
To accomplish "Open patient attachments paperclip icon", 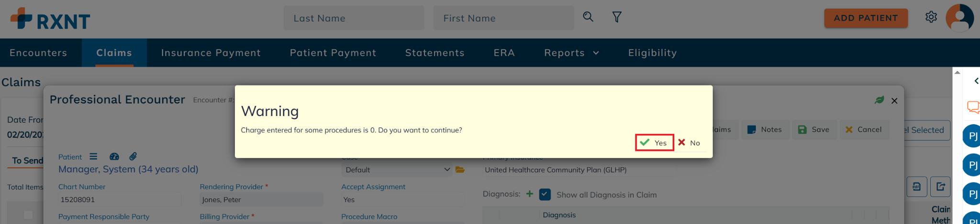I will (x=133, y=157).
